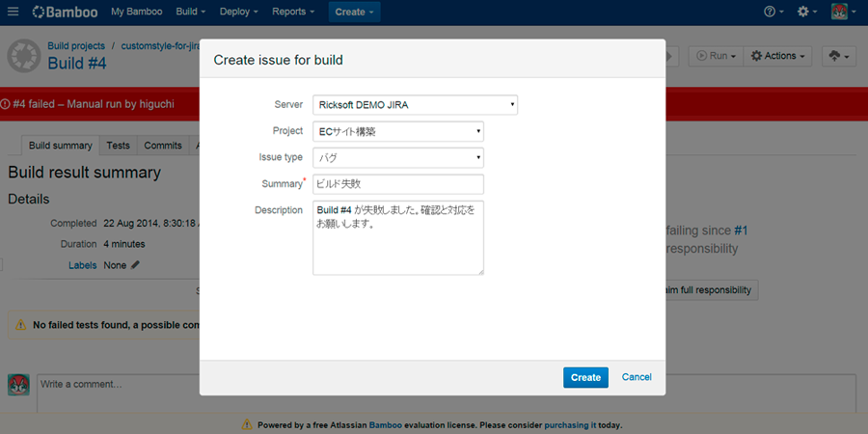The height and width of the screenshot is (434, 868).
Task: Go to My Bamboo
Action: coord(137,12)
